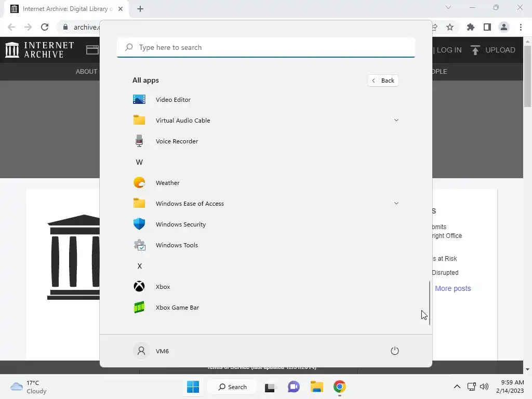Go back using the Chrome back arrow
Viewport: 532px width, 399px height.
point(11,27)
